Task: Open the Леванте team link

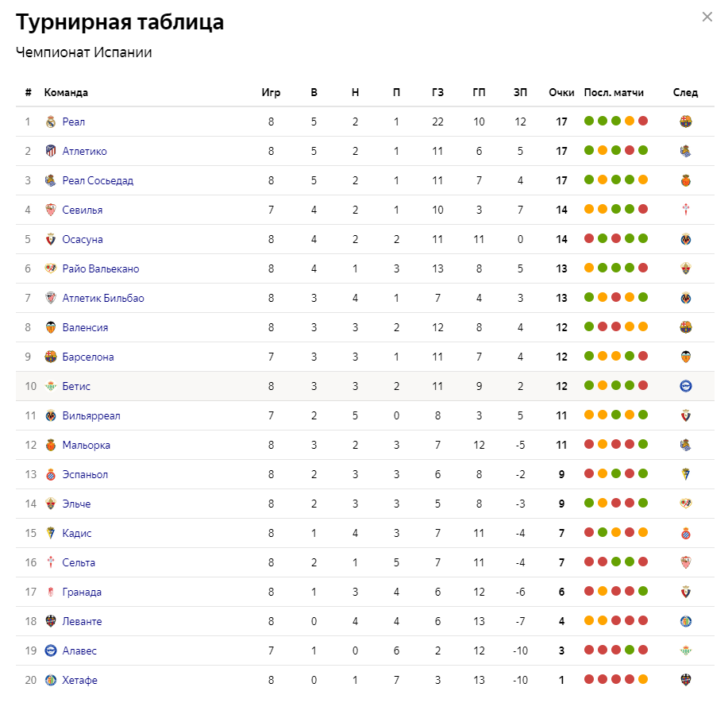Action: click(83, 622)
